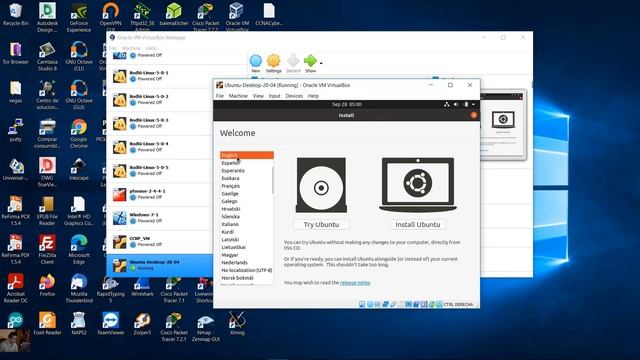Select the Bodhi-Linux-5-0-3 virtual machine
This screenshot has width=640, height=360.
click(x=160, y=123)
